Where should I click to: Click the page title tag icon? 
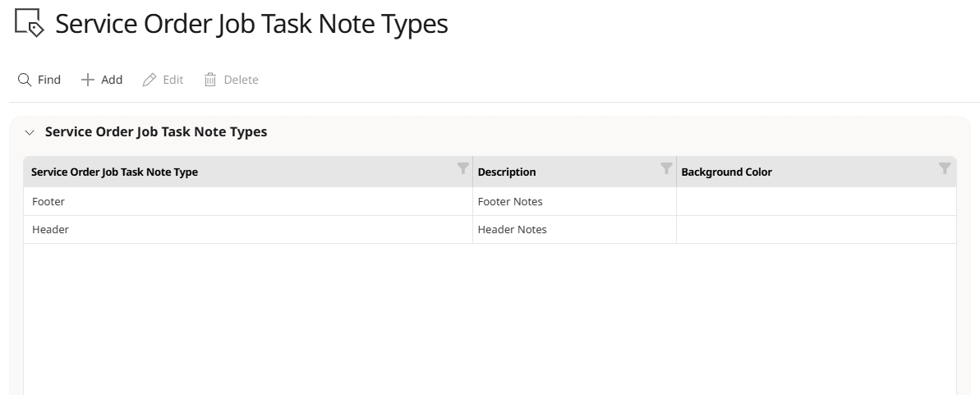pyautogui.click(x=30, y=23)
